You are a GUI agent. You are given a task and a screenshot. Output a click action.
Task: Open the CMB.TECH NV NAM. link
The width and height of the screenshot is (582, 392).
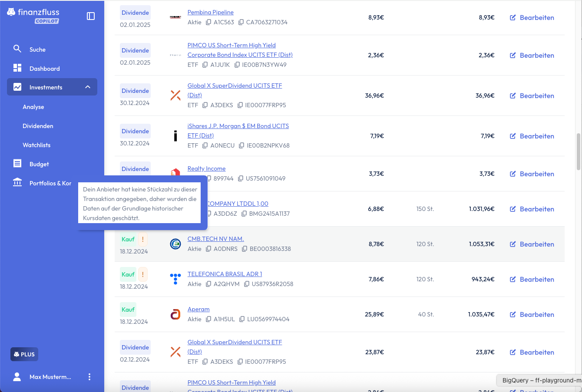click(x=215, y=239)
